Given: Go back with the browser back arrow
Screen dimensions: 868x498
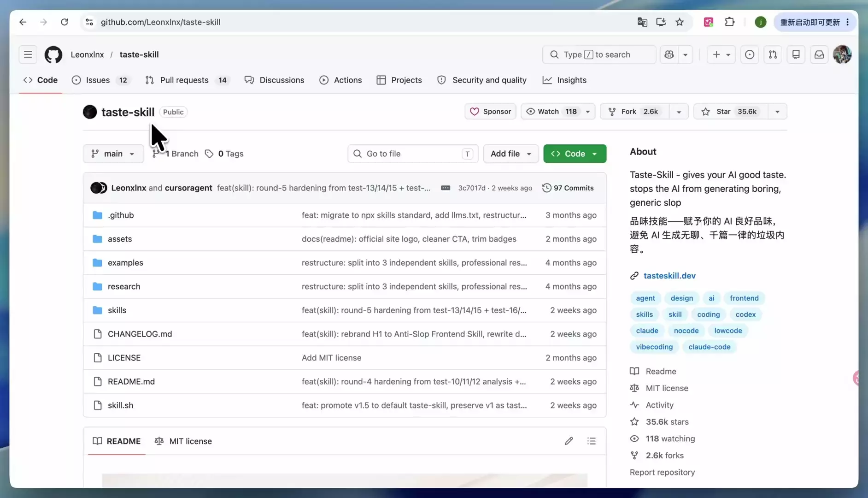Looking at the screenshot, I should 23,22.
